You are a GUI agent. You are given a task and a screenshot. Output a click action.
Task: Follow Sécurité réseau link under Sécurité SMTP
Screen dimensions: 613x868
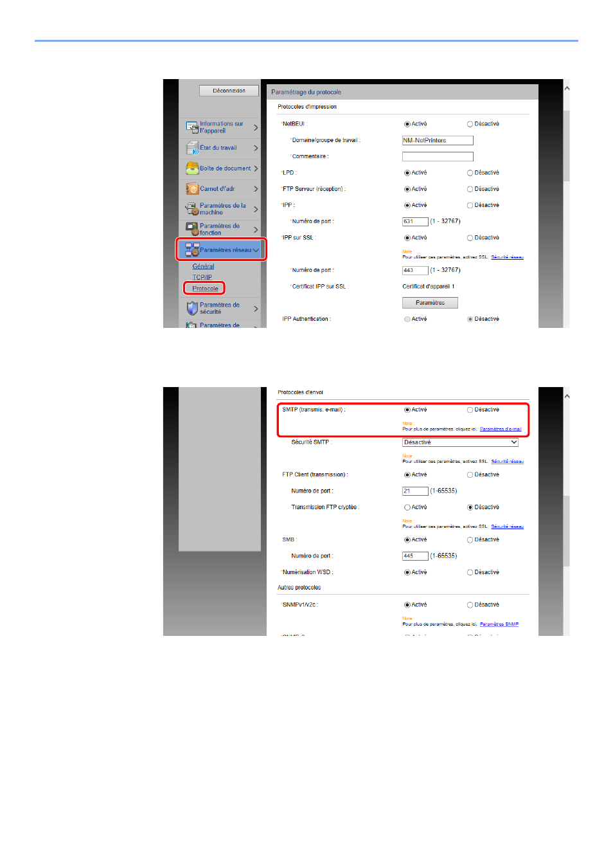508,461
